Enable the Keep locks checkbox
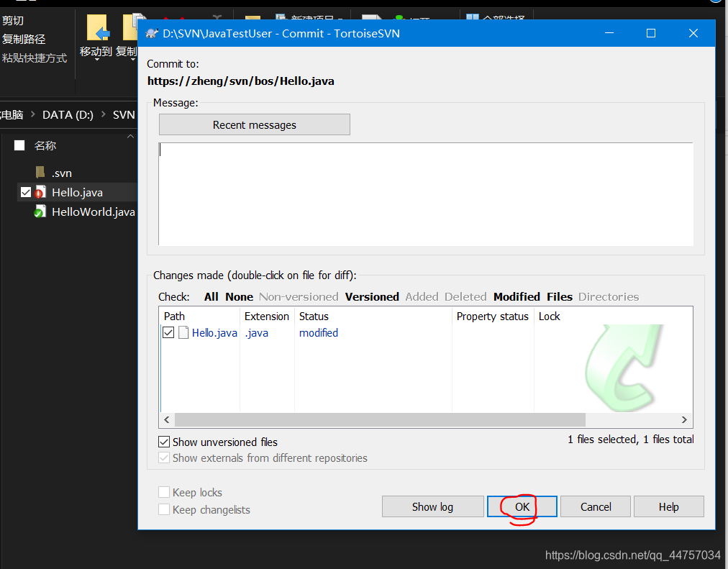Viewport: 728px width, 569px height. [164, 492]
